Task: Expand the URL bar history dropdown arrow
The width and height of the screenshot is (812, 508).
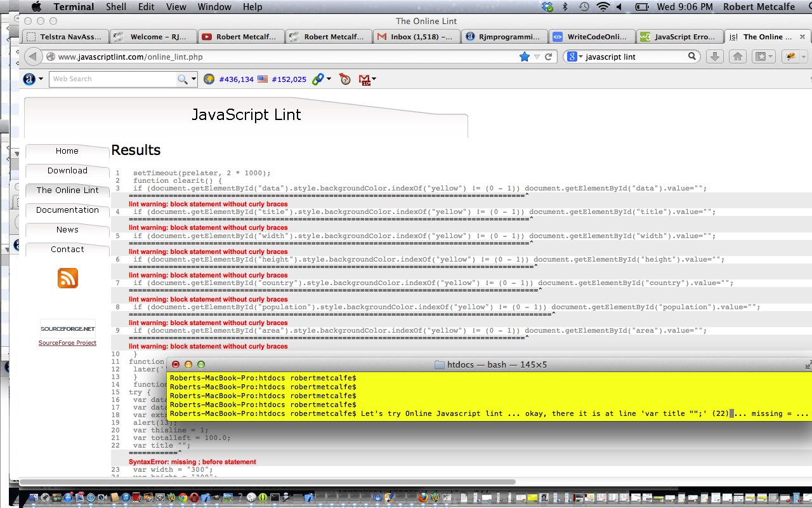Action: pos(537,57)
